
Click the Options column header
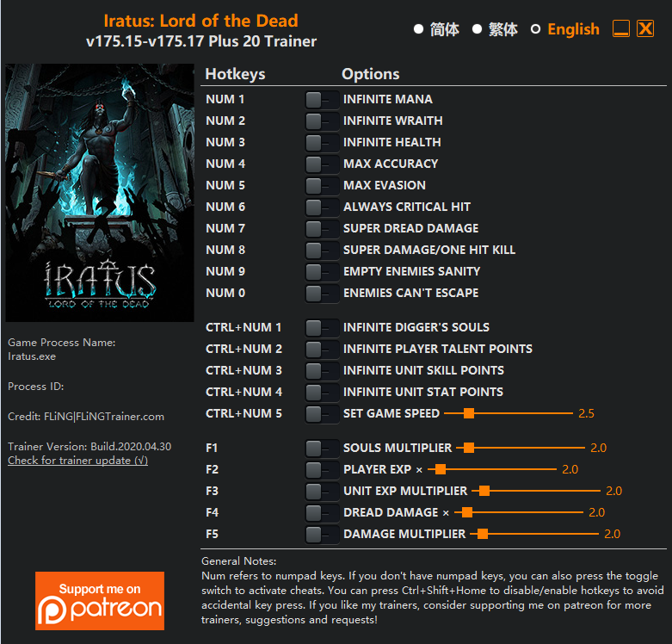coord(371,74)
